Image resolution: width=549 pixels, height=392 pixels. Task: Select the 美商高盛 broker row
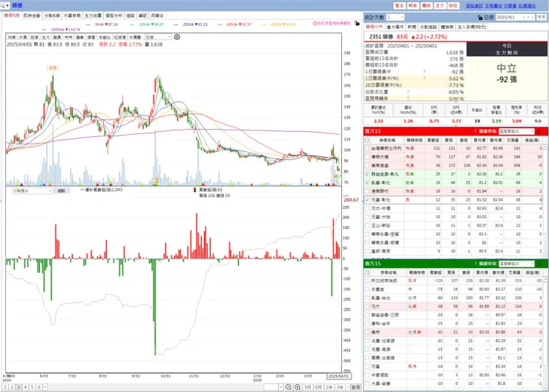pyautogui.click(x=453, y=165)
